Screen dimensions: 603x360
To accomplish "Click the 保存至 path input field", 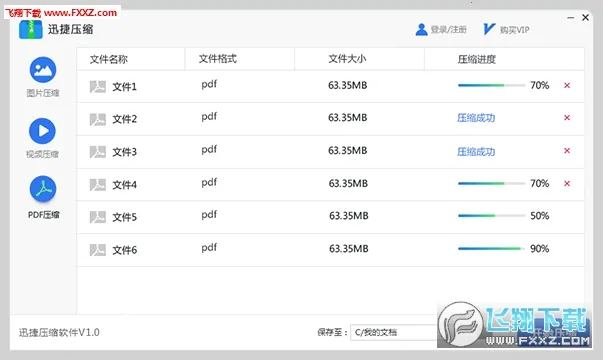I will click(394, 332).
